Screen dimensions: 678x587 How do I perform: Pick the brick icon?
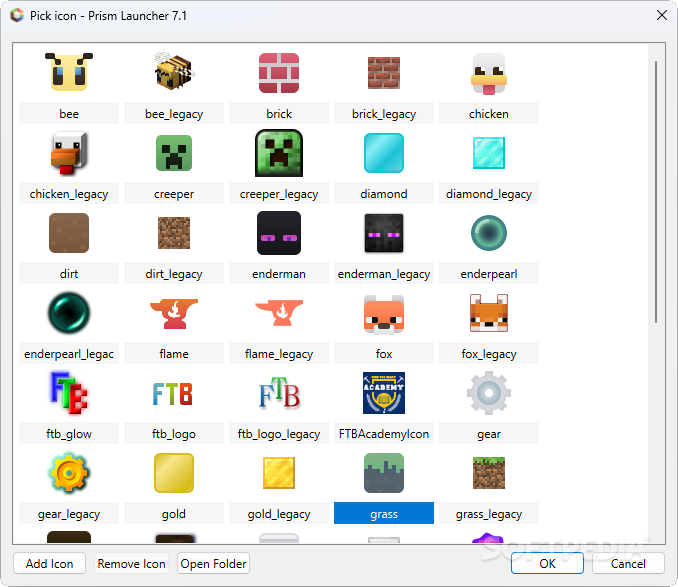coord(279,73)
